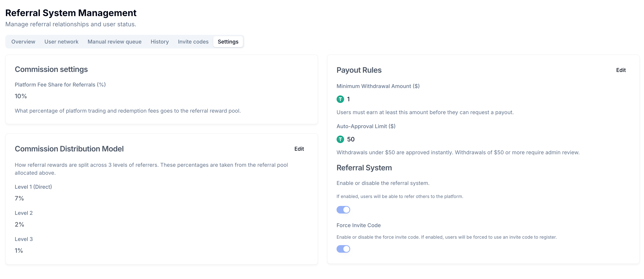The height and width of the screenshot is (279, 644).
Task: Click the Referral System Management title
Action: pos(71,13)
